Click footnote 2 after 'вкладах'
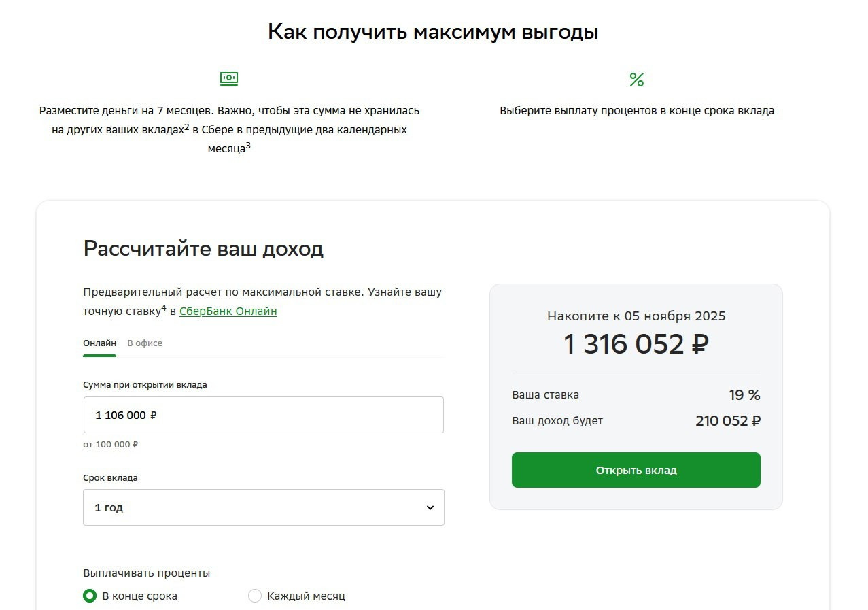The width and height of the screenshot is (868, 610). click(x=187, y=126)
